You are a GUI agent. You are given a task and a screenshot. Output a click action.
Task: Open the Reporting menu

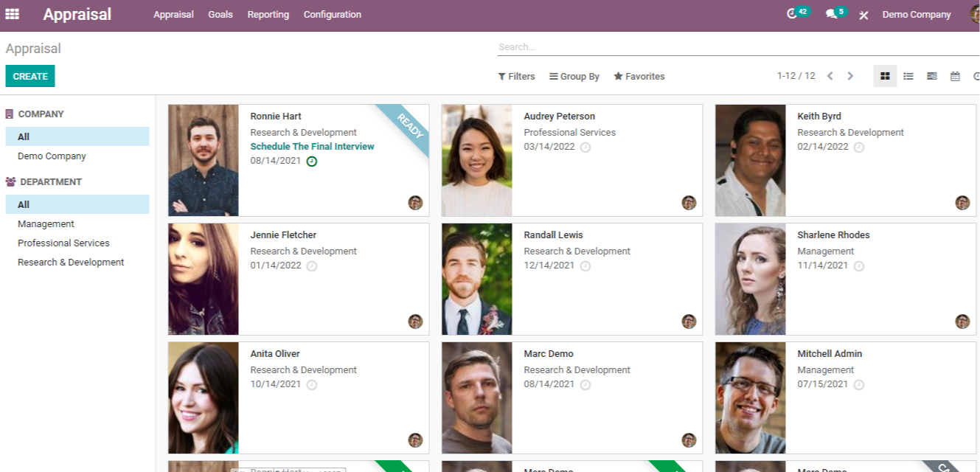[268, 15]
